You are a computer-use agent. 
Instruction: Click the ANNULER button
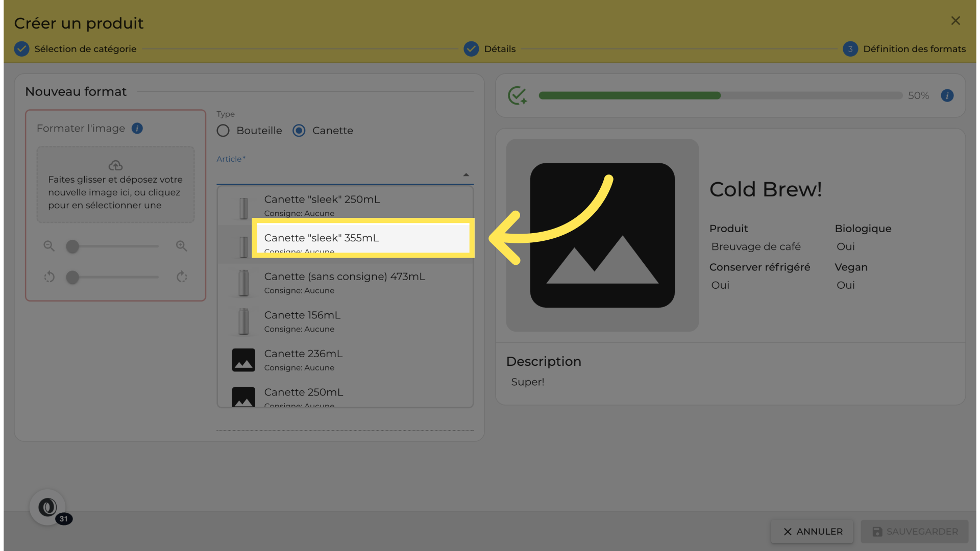coord(813,532)
